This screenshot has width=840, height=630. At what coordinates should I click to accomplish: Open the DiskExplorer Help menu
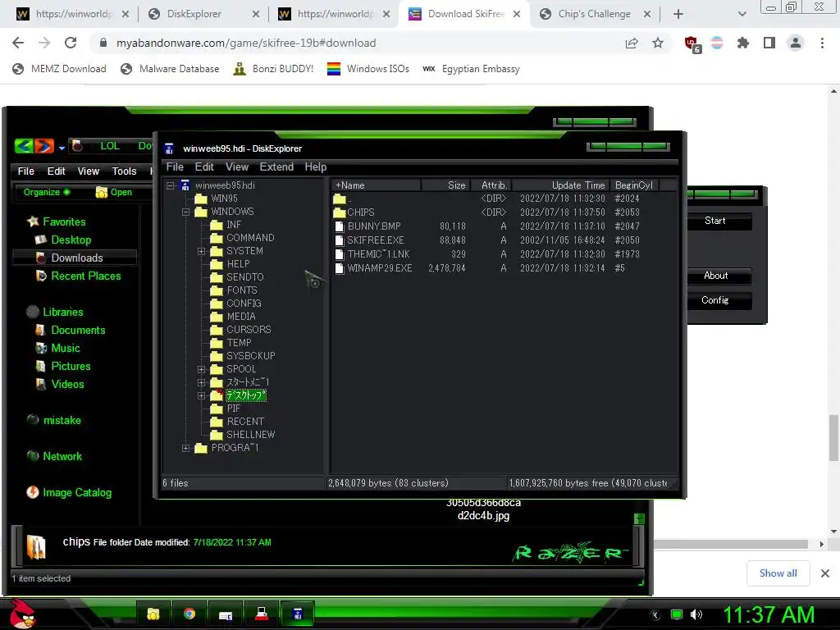[x=316, y=167]
